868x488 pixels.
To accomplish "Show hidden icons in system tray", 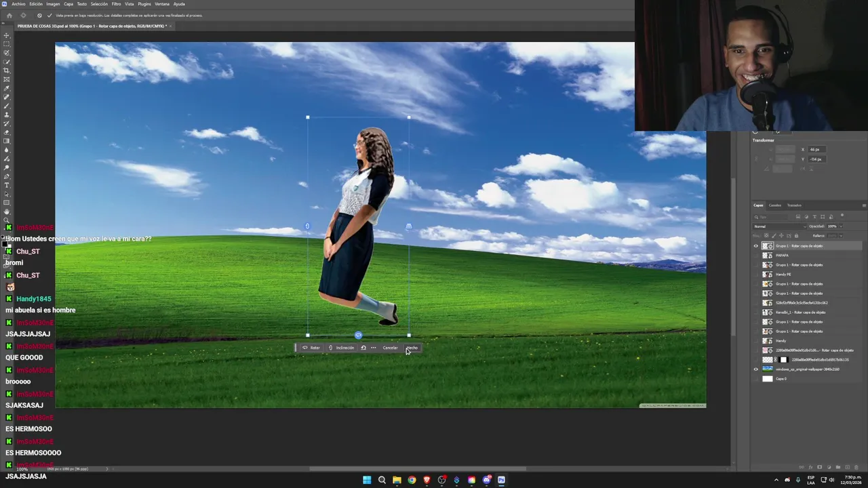I will [776, 480].
